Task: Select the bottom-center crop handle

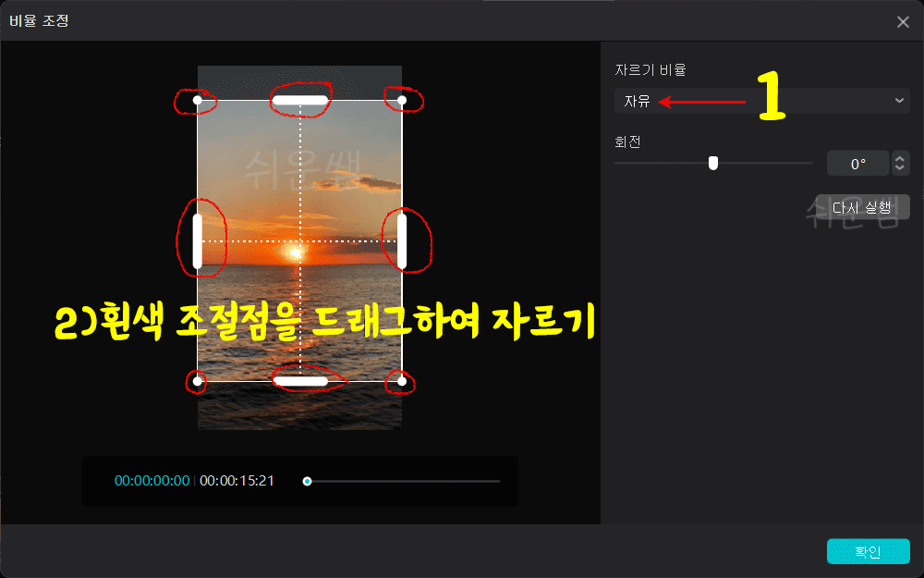Action: pos(300,379)
